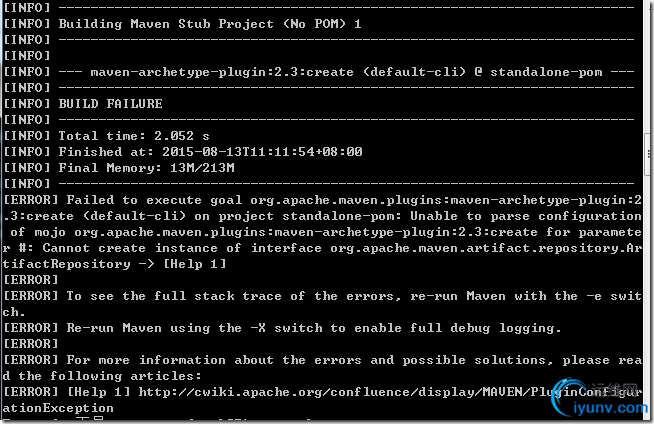Click the '-e' switch text in error line
This screenshot has height=424, width=654.
tap(594, 296)
